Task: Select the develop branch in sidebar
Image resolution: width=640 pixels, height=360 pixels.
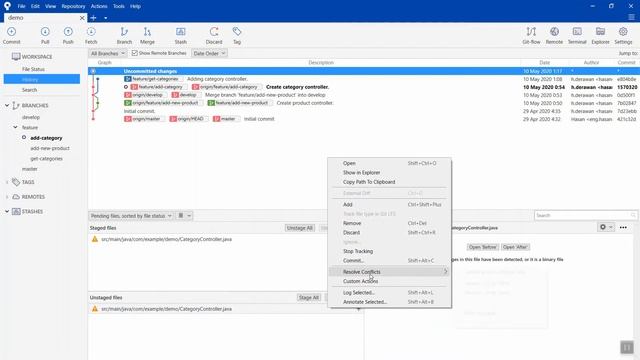Action: click(31, 117)
